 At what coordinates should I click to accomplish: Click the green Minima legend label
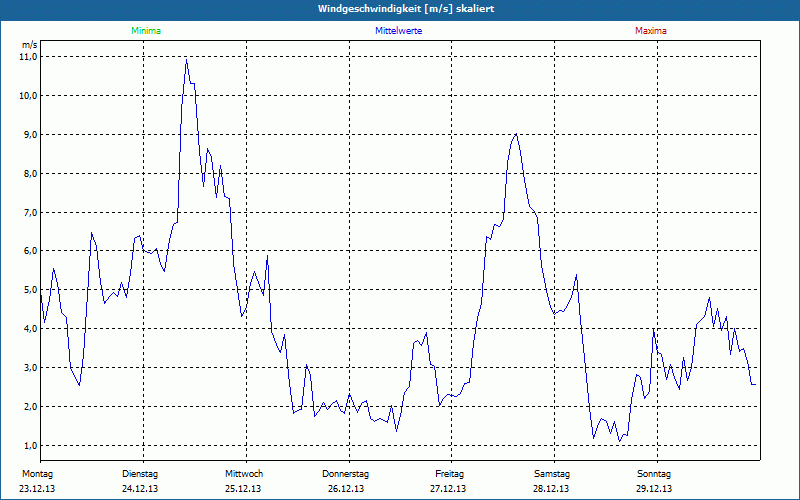pyautogui.click(x=146, y=31)
